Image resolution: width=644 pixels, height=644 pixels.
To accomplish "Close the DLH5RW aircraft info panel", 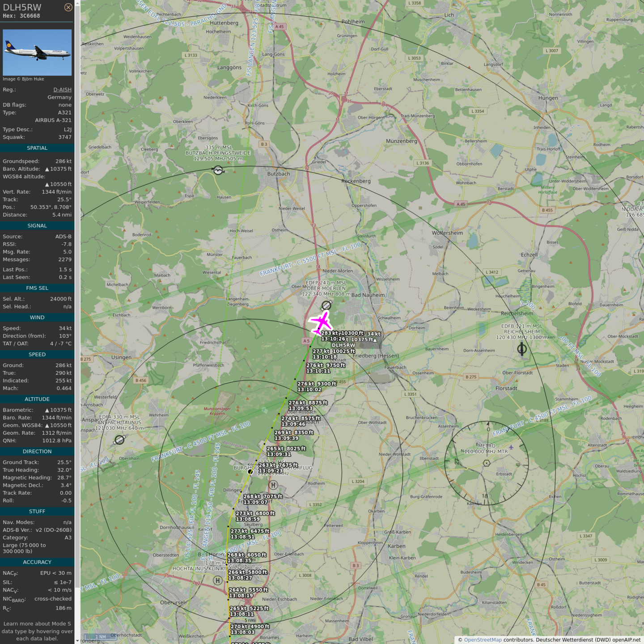I will (x=68, y=7).
